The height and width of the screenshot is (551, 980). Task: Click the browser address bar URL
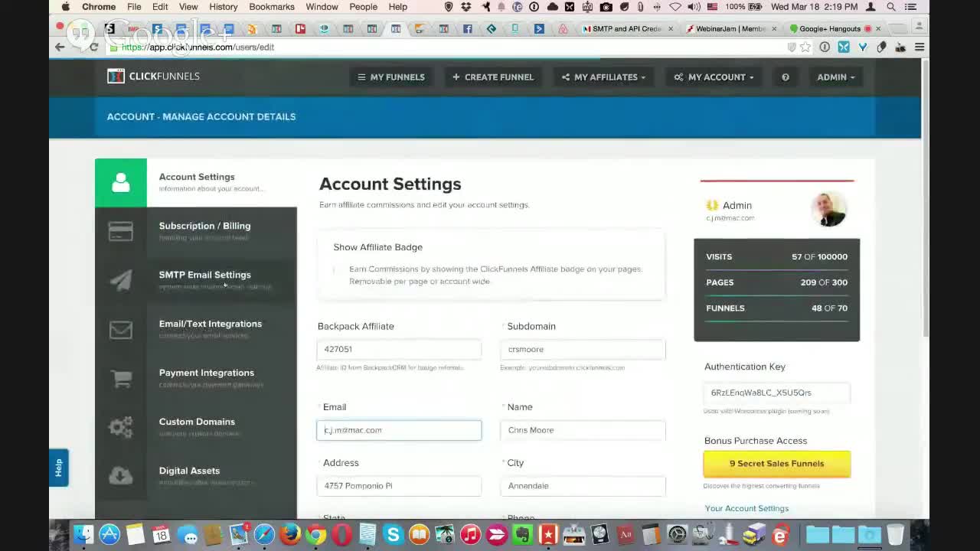(198, 47)
